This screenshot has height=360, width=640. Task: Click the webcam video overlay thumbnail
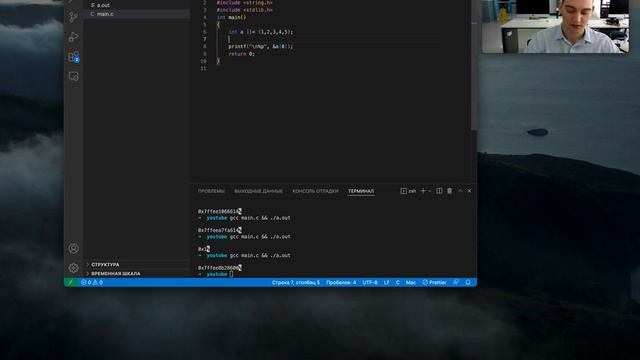pos(555,26)
